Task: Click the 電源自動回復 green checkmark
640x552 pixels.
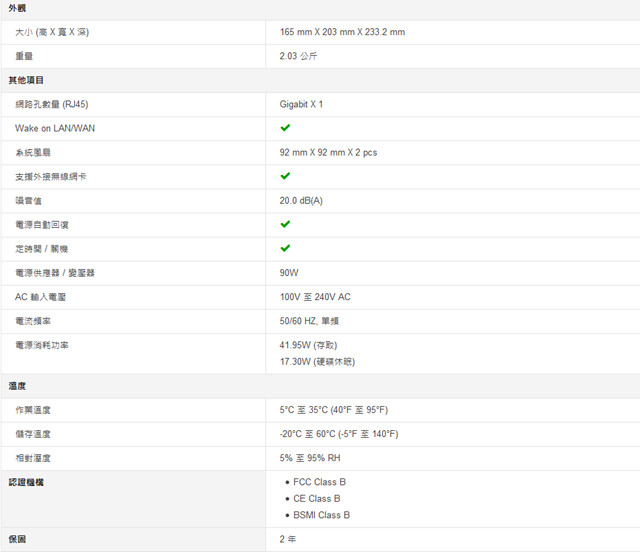Action: [x=285, y=224]
